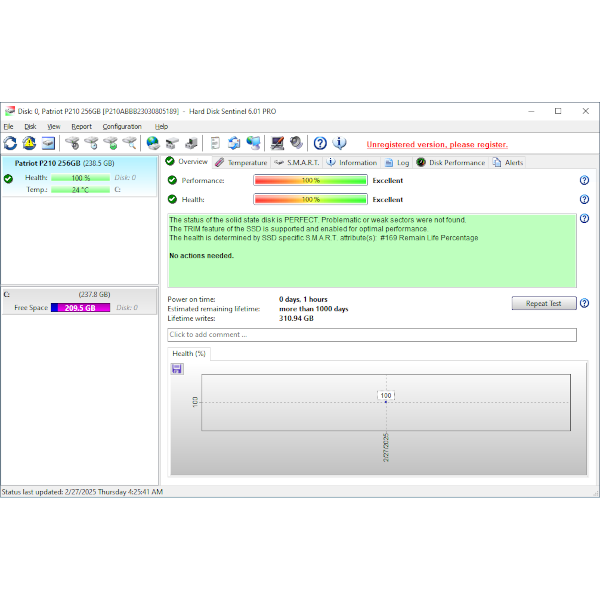Switch to the S.M.A.R.T. tab
The width and height of the screenshot is (600, 600).
coord(297,163)
